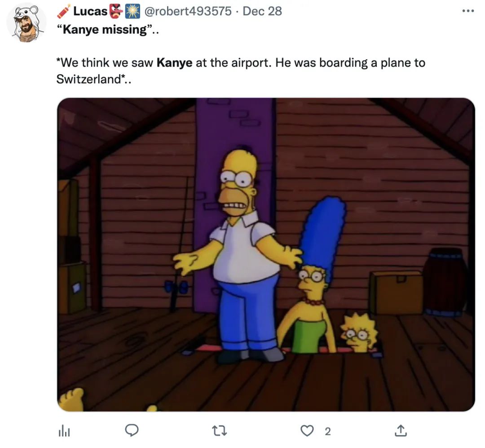
Task: Click the sparkle star emoji badge
Action: click(132, 11)
